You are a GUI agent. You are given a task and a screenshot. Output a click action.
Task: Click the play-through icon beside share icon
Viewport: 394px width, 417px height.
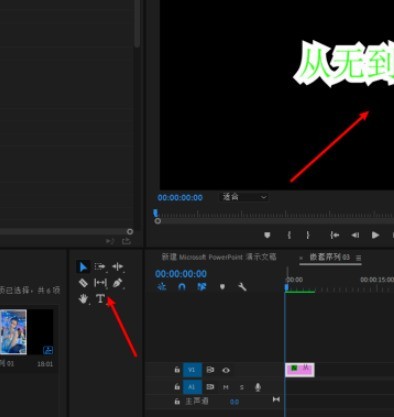click(110, 241)
